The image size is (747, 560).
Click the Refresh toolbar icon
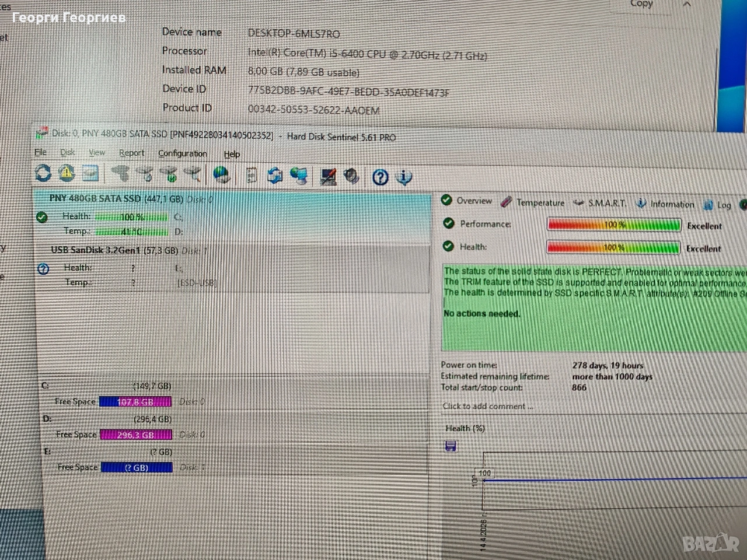coord(43,173)
